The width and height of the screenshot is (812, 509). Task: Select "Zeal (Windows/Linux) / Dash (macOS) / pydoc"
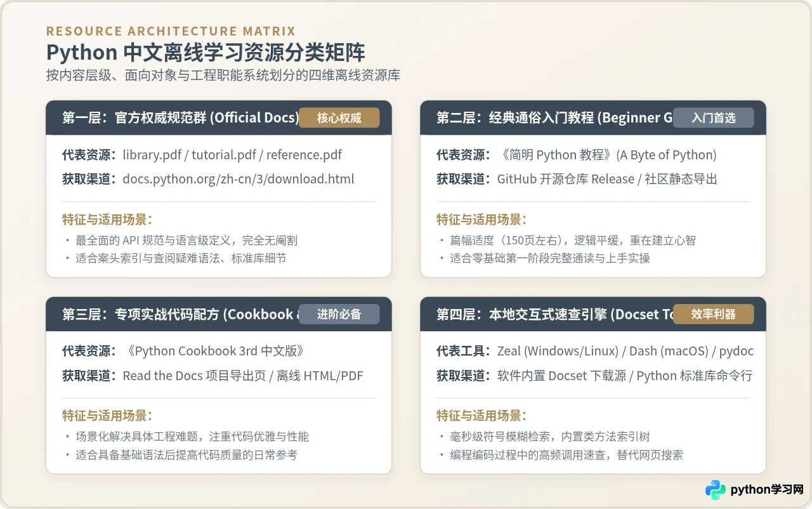tap(625, 351)
